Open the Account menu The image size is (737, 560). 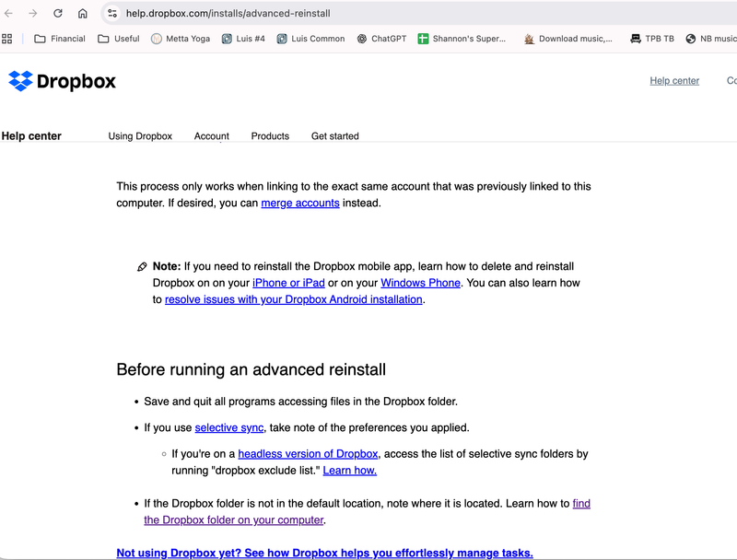(x=212, y=135)
